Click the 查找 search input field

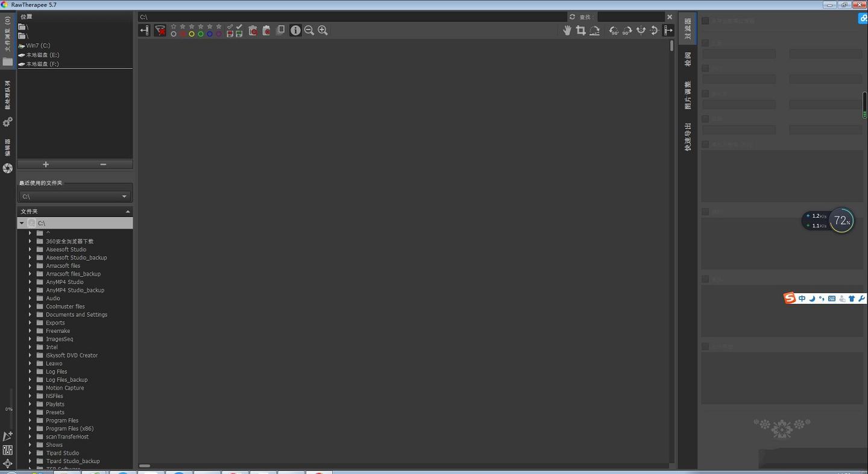tap(630, 17)
